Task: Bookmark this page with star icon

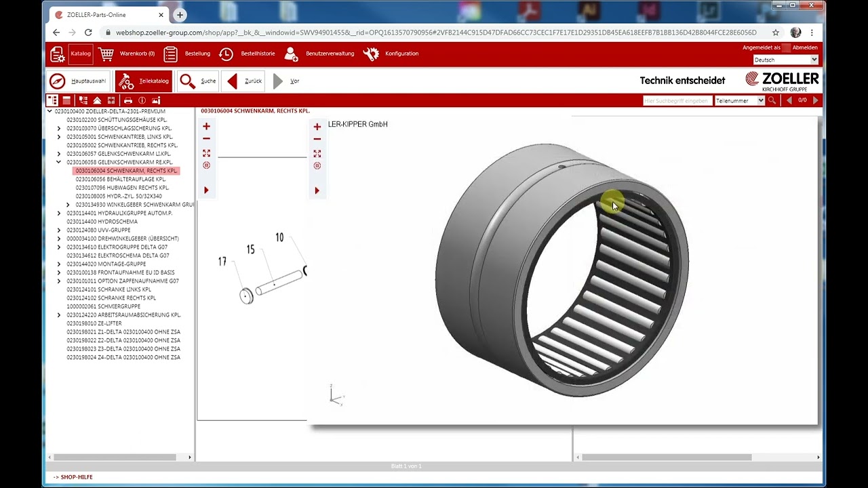Action: pyautogui.click(x=776, y=33)
